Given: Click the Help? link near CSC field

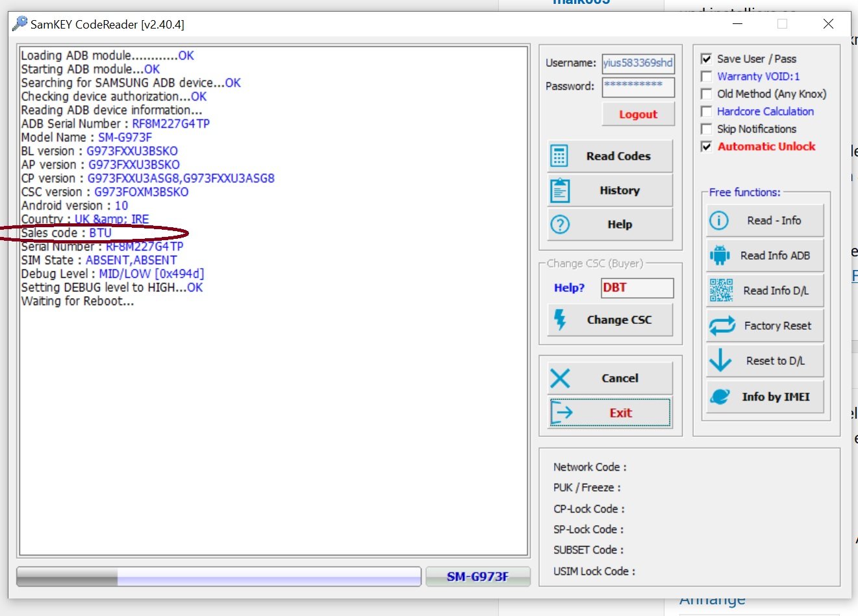Looking at the screenshot, I should click(x=569, y=288).
